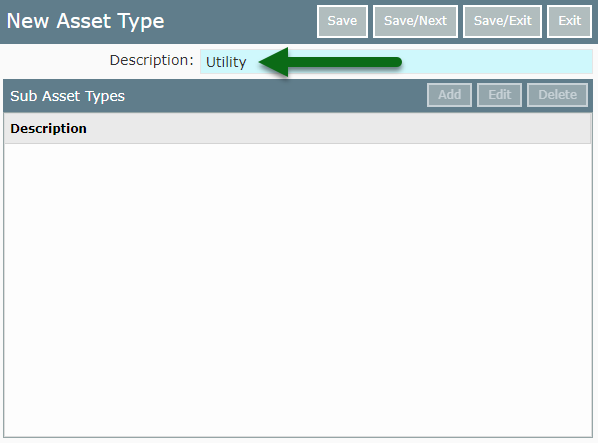Click blank end of Description field
This screenshot has height=443, width=598.
[496, 61]
